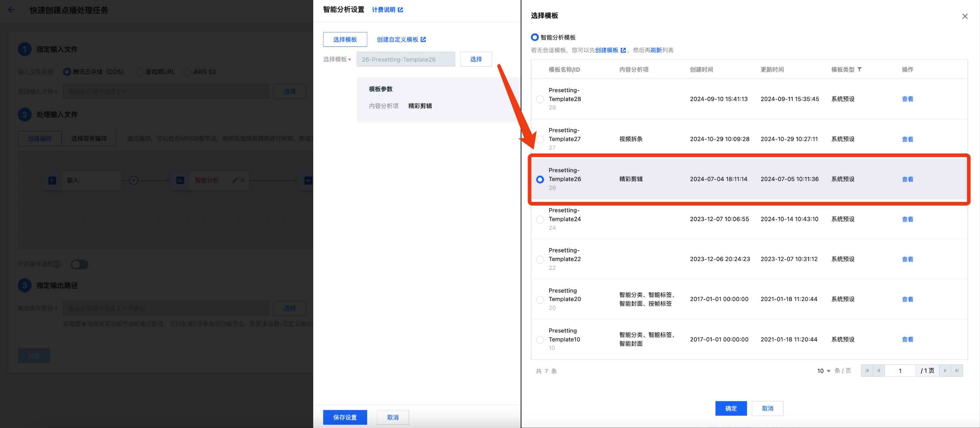Close the template selection dialog with the X icon
This screenshot has width=980, height=428.
[x=964, y=16]
